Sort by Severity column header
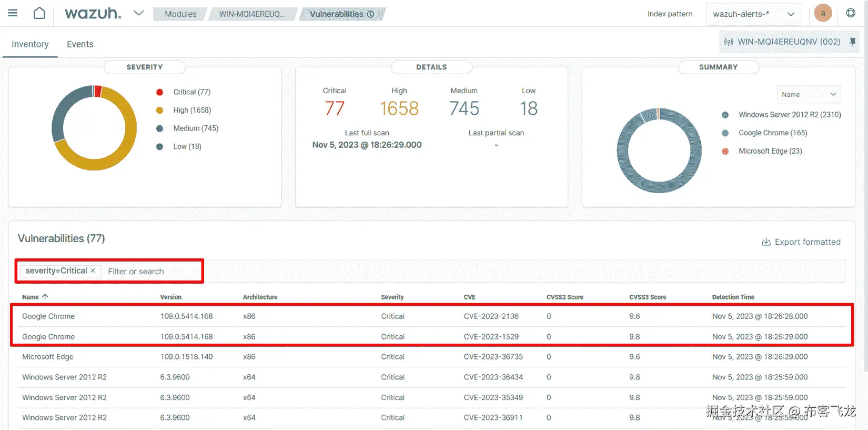 [x=392, y=297]
